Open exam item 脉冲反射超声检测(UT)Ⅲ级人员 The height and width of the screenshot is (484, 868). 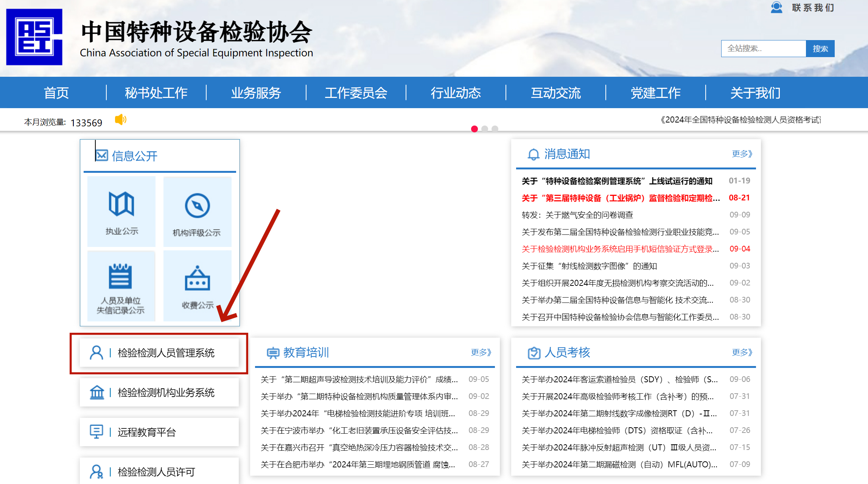click(619, 447)
